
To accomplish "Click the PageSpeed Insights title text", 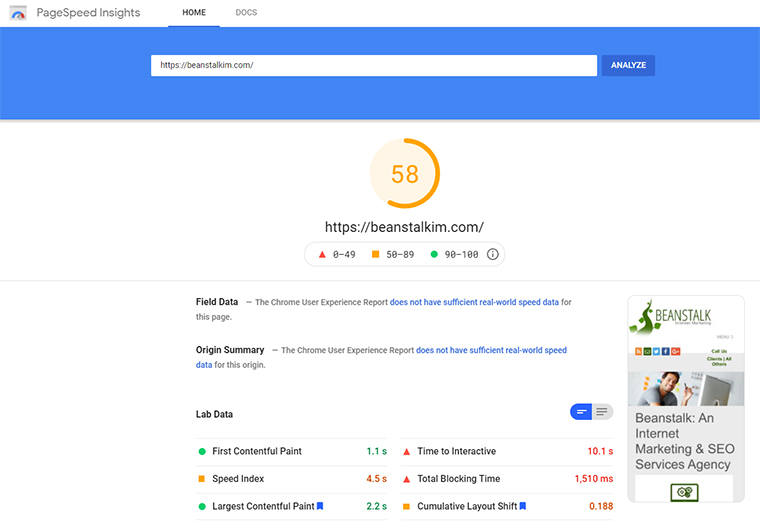I will 88,13.
